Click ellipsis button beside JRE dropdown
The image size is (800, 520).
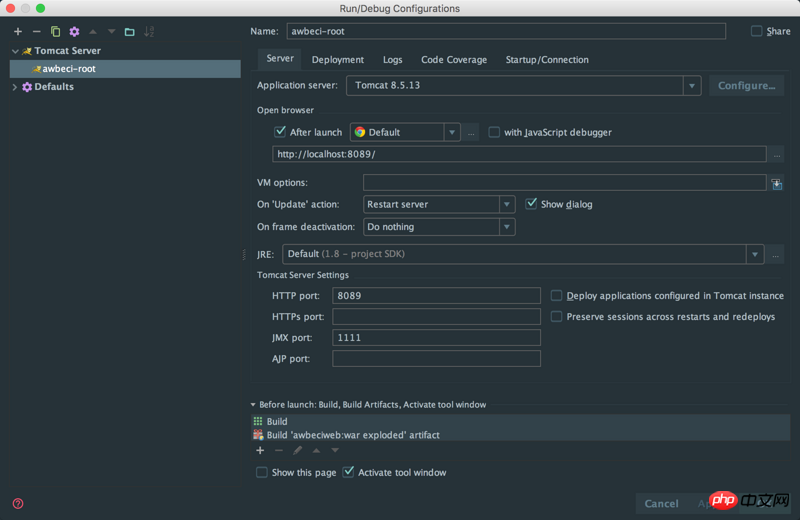click(776, 255)
